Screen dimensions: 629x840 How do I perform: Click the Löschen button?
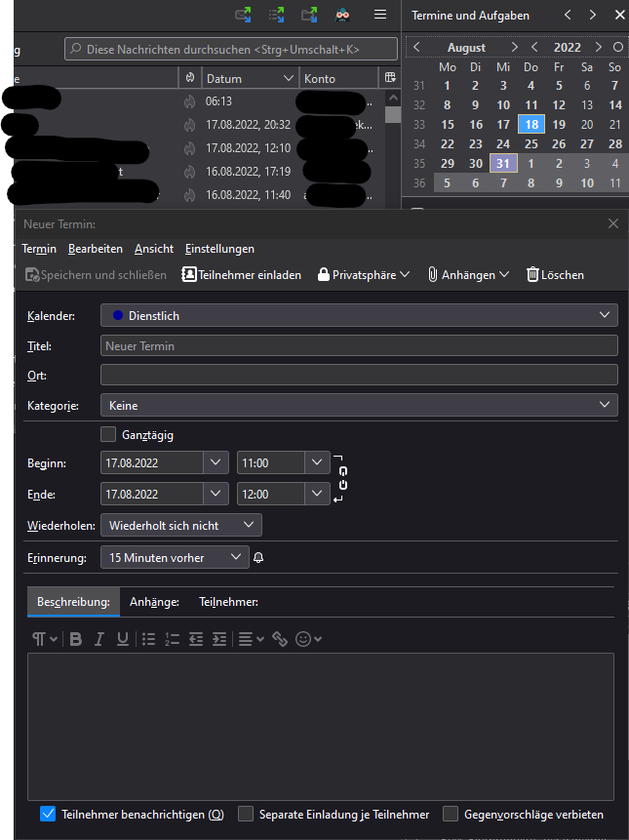555,275
